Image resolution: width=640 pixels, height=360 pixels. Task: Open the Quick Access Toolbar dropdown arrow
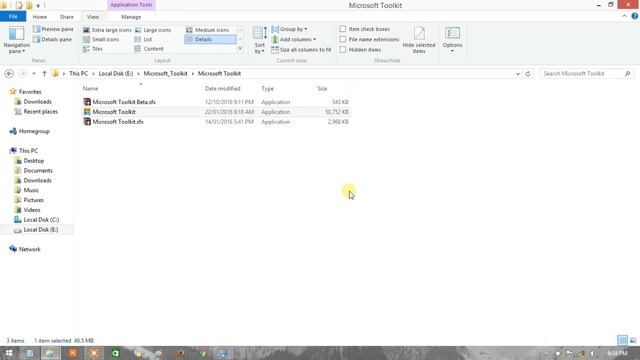coord(38,6)
